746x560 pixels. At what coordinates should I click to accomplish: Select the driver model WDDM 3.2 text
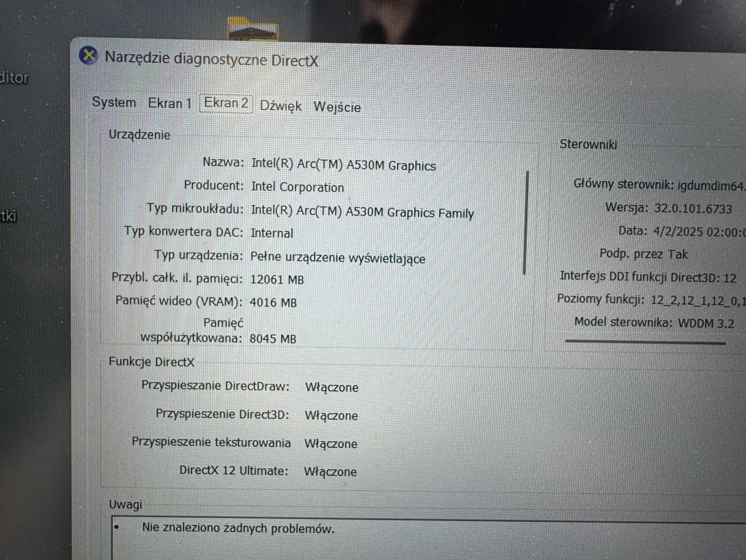pos(706,323)
